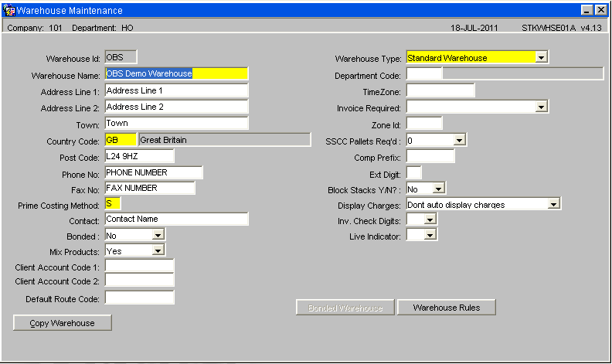The height and width of the screenshot is (364, 612).
Task: Click the Default Route Code field
Action: click(x=139, y=298)
